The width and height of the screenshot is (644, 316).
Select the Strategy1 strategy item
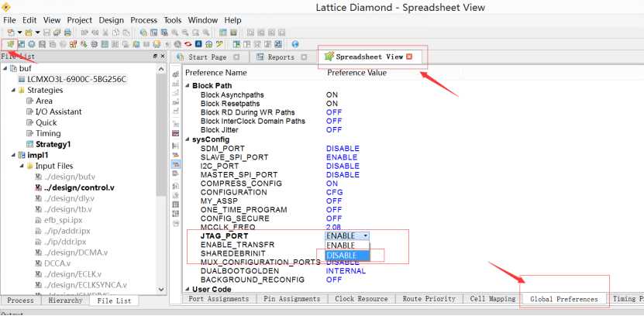point(53,145)
